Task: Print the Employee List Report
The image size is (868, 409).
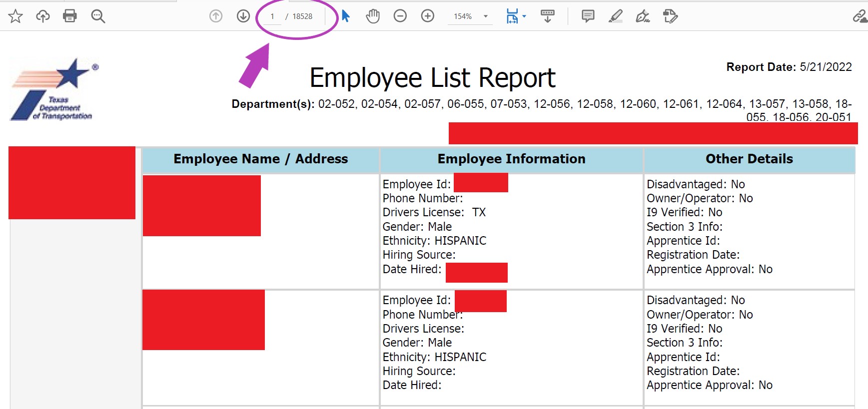Action: (x=70, y=16)
